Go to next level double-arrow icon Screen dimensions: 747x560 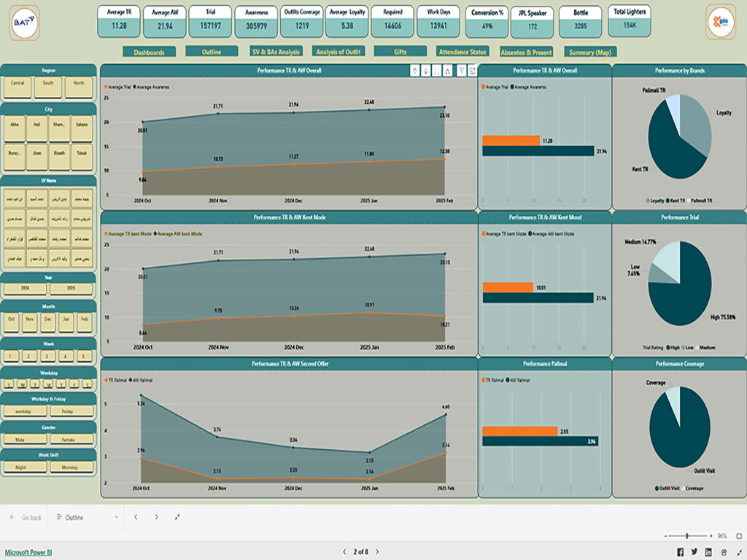[x=436, y=71]
